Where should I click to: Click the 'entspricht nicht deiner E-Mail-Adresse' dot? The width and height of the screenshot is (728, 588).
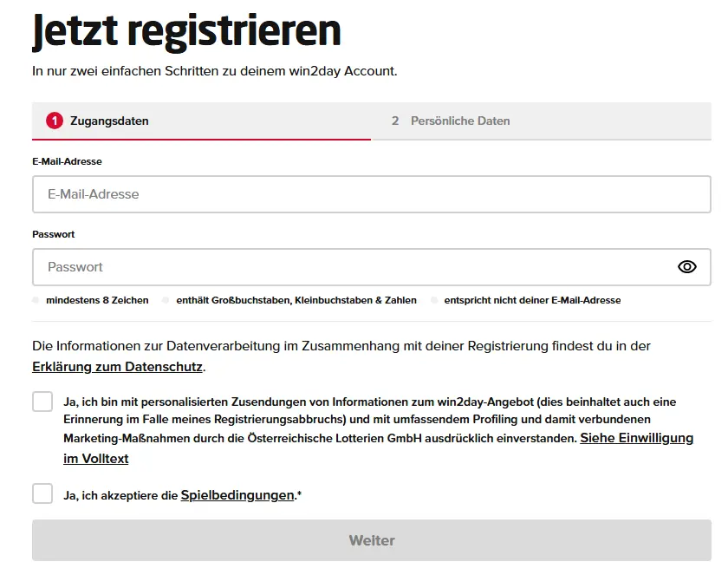[x=433, y=300]
